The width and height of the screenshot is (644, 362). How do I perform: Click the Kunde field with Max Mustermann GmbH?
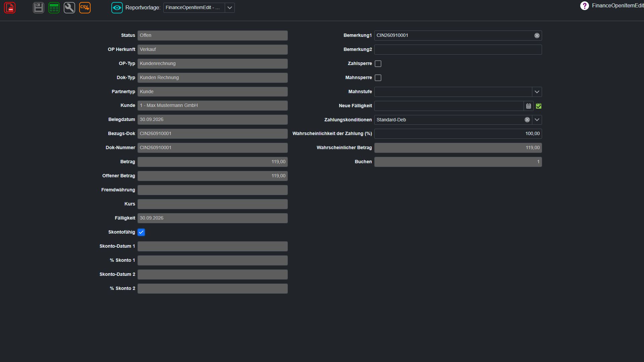[213, 106]
